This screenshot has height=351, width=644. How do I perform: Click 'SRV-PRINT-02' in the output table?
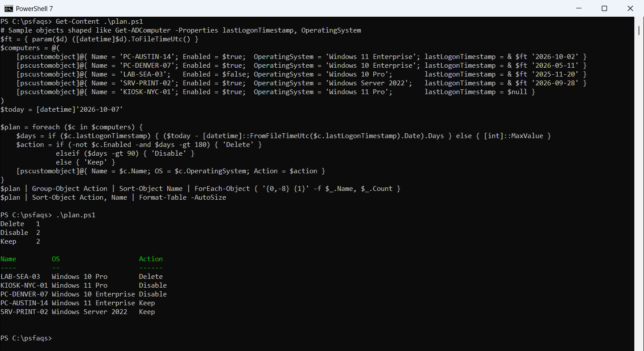click(x=24, y=312)
